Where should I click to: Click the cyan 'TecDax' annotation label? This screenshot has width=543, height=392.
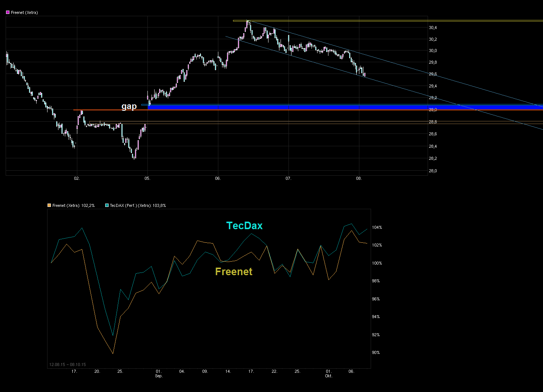pyautogui.click(x=244, y=225)
